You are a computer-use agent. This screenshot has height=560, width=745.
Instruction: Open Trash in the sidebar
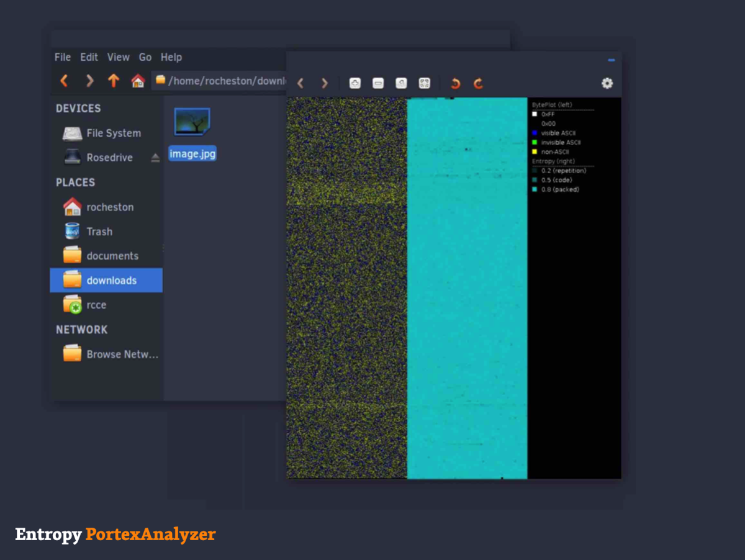coord(99,232)
